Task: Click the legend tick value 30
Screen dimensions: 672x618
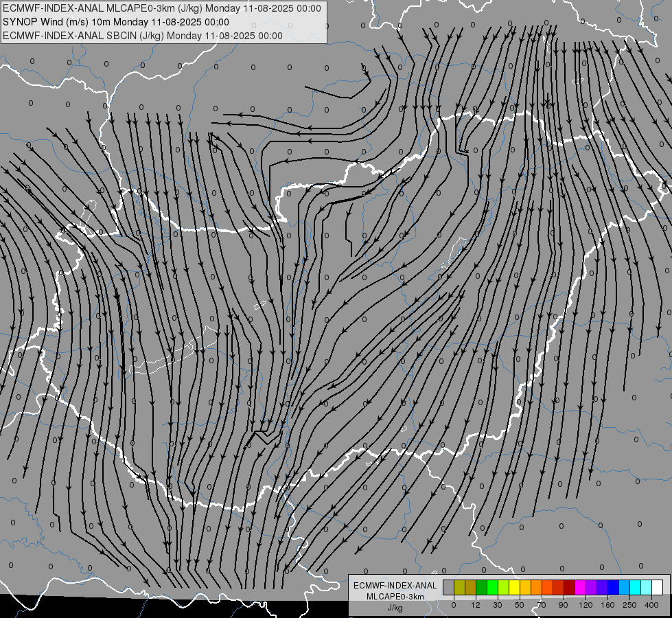Action: point(498,605)
